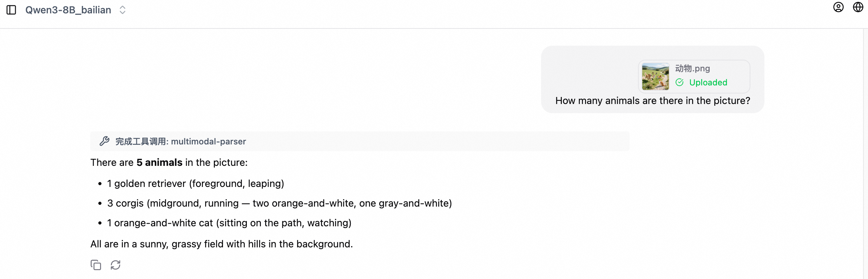868x279 pixels.
Task: Open the Qwen3-8B_bailian model selector chevron
Action: pyautogui.click(x=122, y=10)
